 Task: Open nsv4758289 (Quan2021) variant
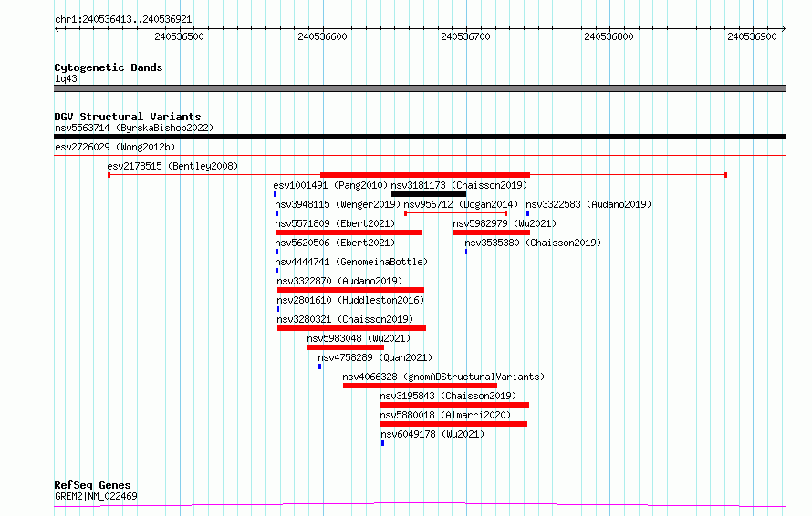[375, 357]
